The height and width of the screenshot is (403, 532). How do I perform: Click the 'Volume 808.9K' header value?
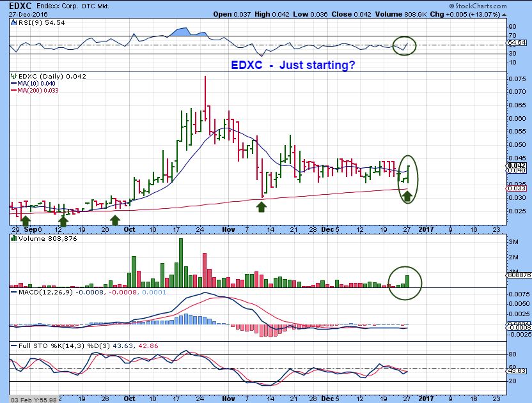point(401,14)
